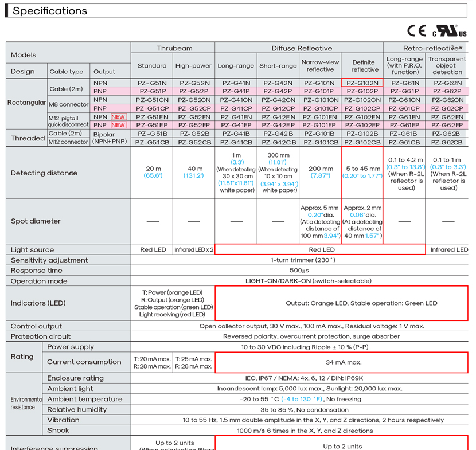Click the Infrared LED x 2 light source
Viewport: 476px width, 450px height.
[194, 250]
